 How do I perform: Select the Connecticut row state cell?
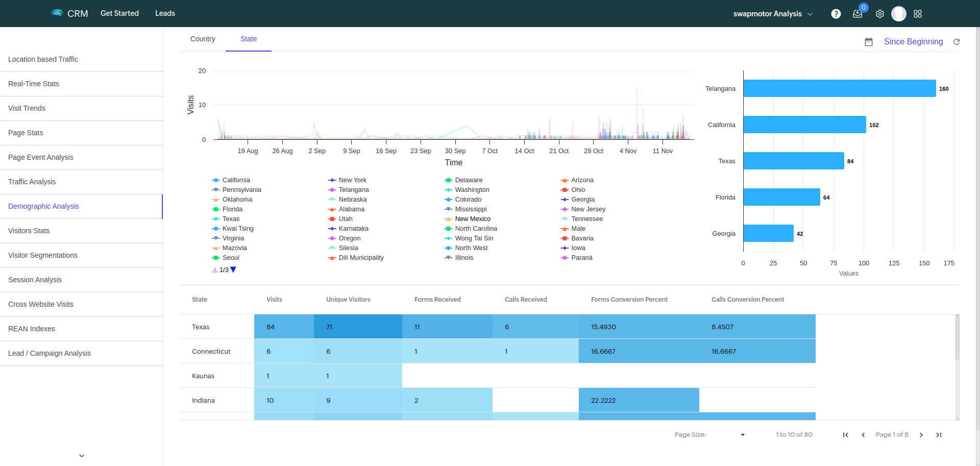tap(217, 351)
